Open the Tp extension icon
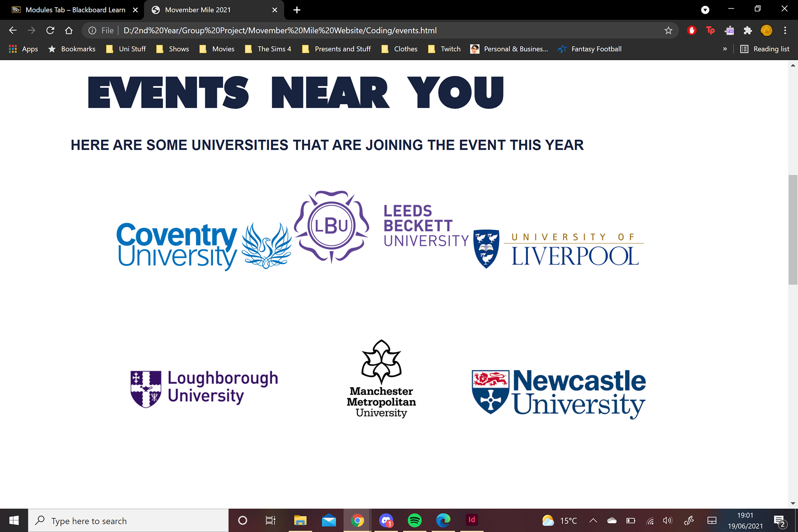 pyautogui.click(x=710, y=30)
